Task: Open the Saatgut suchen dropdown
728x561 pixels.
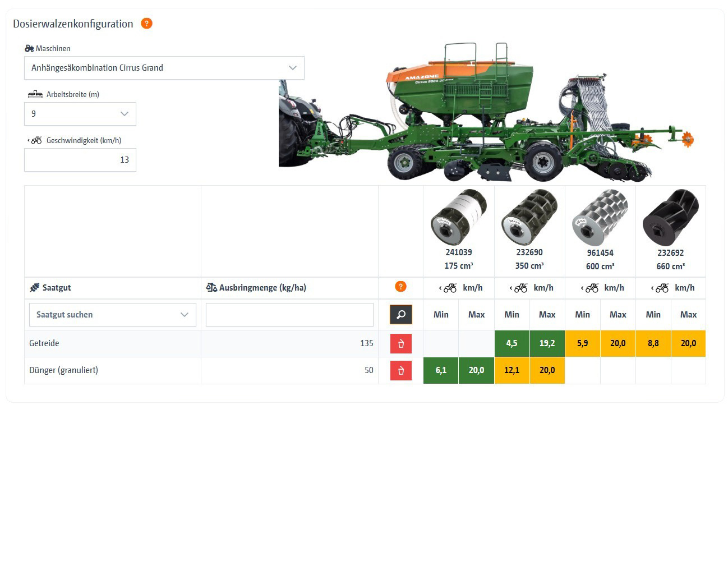Action: coord(113,315)
